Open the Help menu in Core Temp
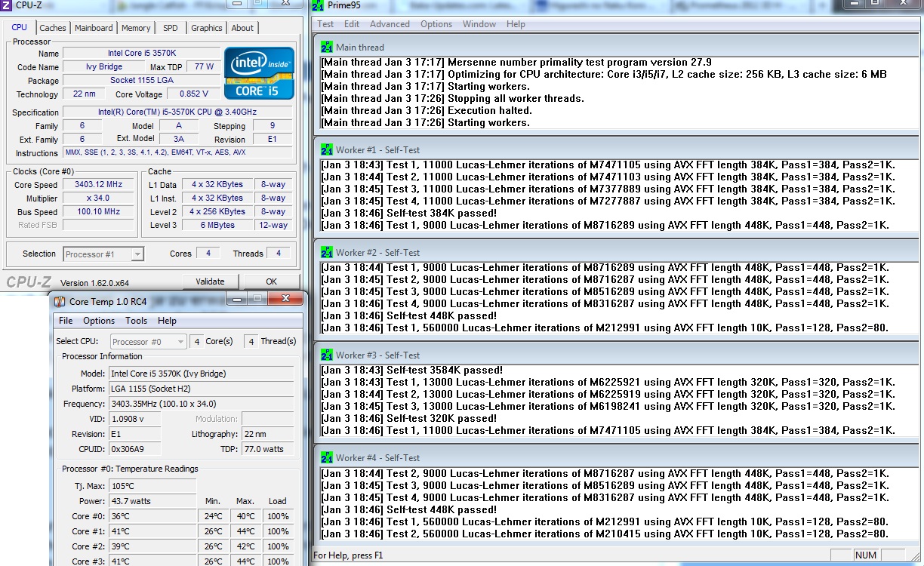924x566 pixels. click(x=167, y=321)
